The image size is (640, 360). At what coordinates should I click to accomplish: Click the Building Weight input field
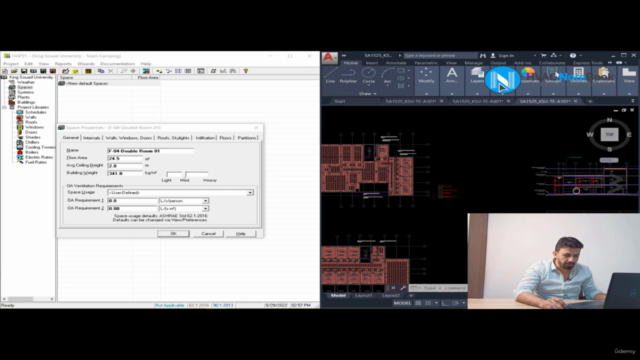click(125, 173)
